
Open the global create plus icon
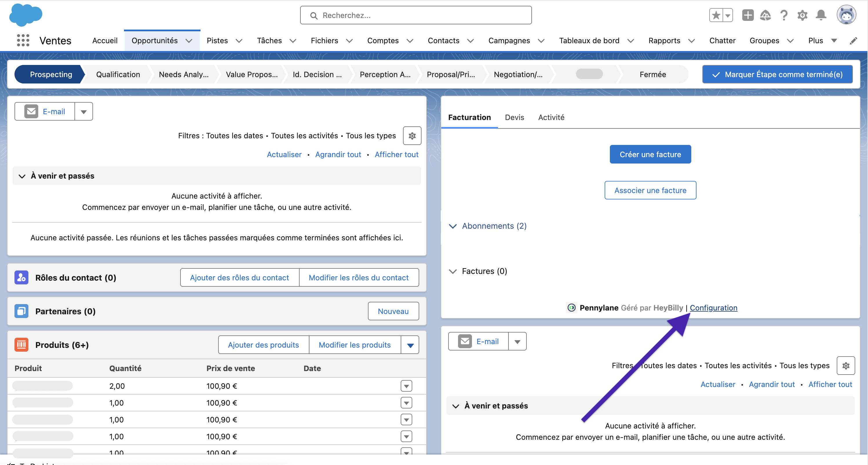[x=748, y=15]
